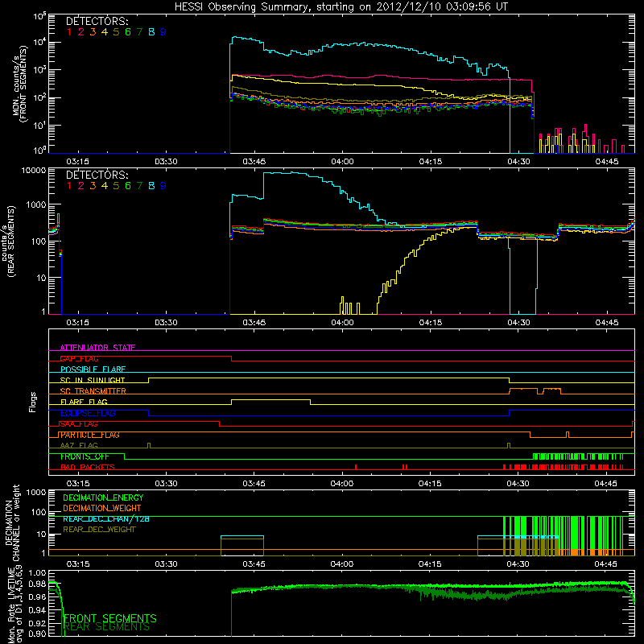Click 04:00 time label under rear segments plot
644x644 pixels.
(x=342, y=323)
